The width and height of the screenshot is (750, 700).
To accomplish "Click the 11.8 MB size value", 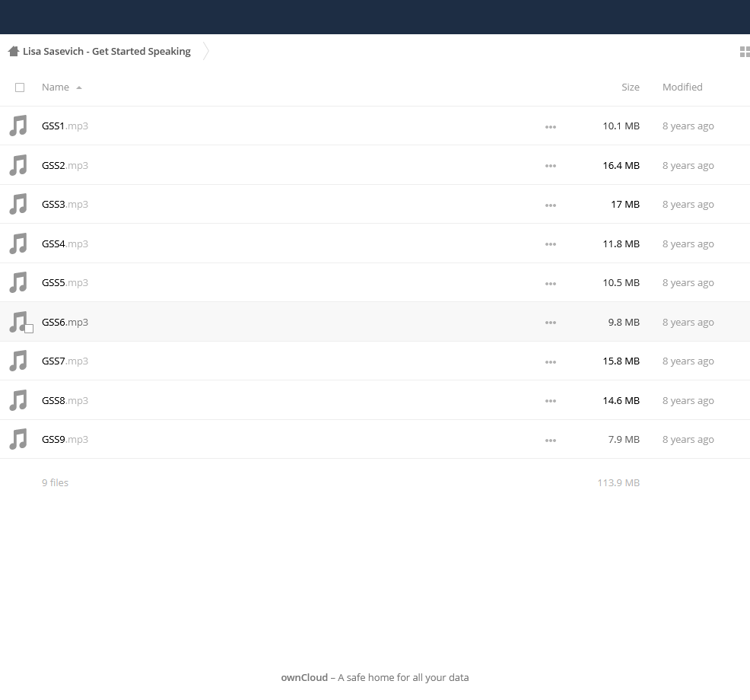I will pos(621,243).
